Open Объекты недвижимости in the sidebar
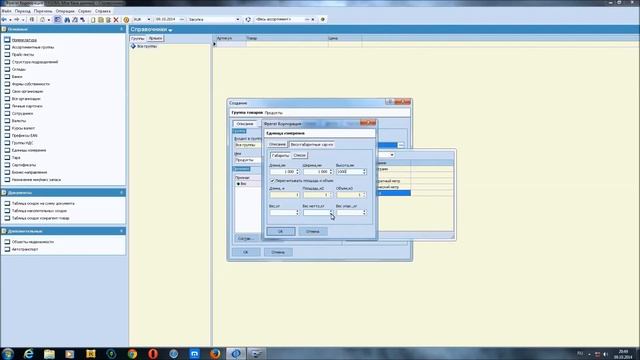The image size is (640, 360). coord(33,242)
